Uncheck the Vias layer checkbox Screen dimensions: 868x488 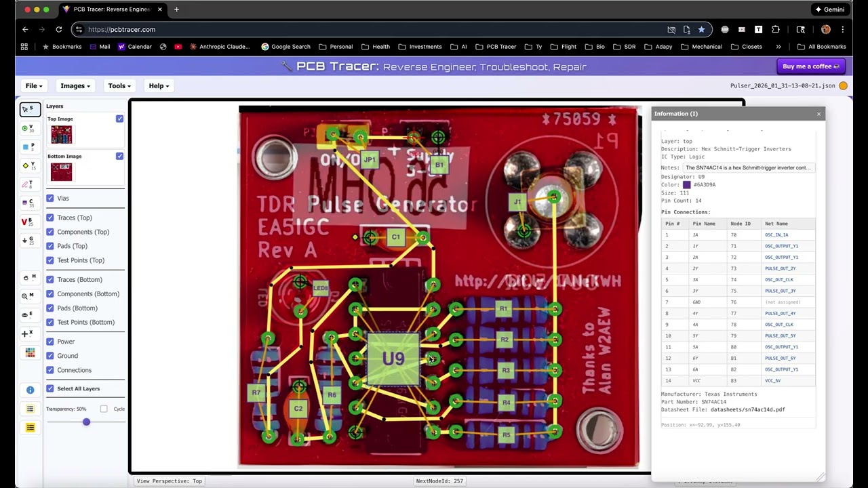click(x=50, y=198)
